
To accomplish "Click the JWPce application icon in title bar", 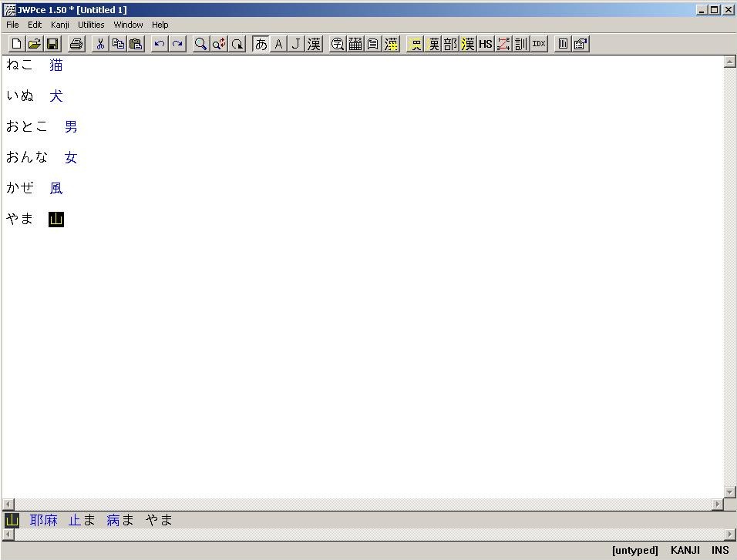I will 10,9.
